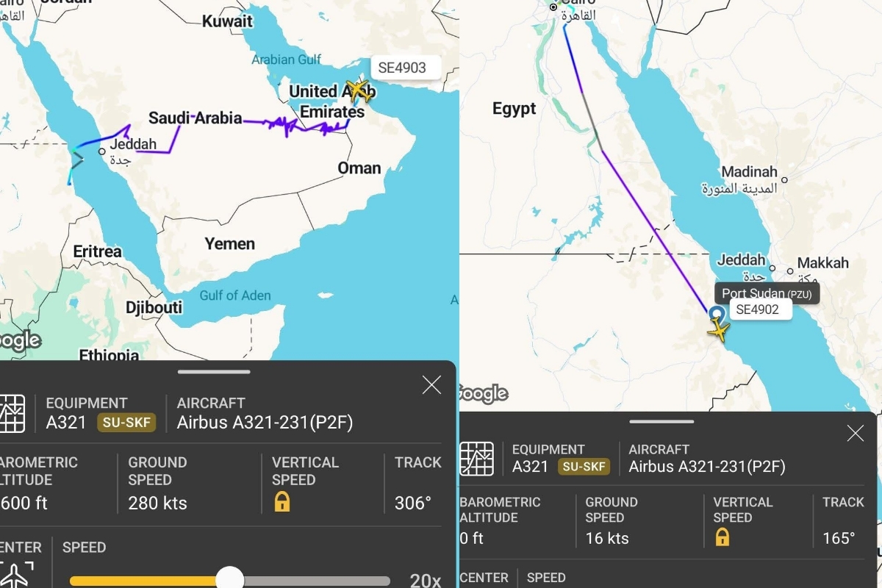Close the right flight details panel

point(856,433)
